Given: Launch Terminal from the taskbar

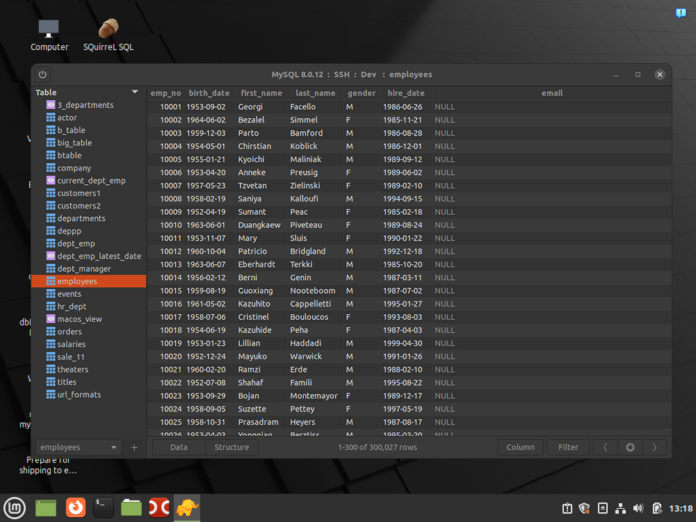Looking at the screenshot, I should [103, 507].
